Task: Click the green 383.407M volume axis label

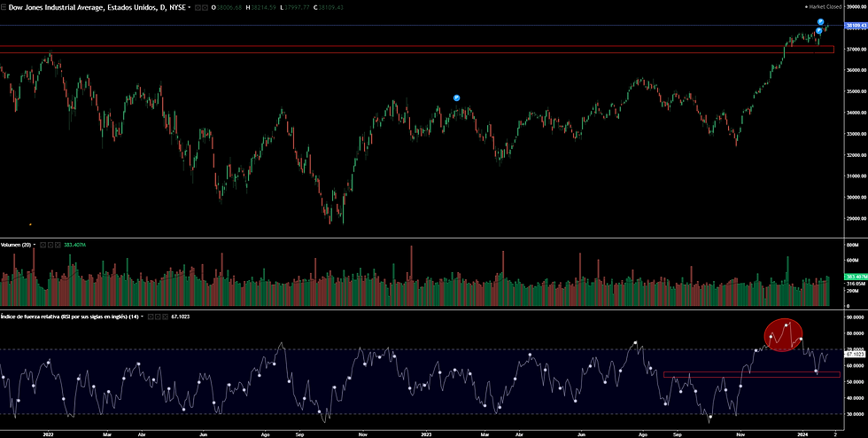Action: (856, 276)
